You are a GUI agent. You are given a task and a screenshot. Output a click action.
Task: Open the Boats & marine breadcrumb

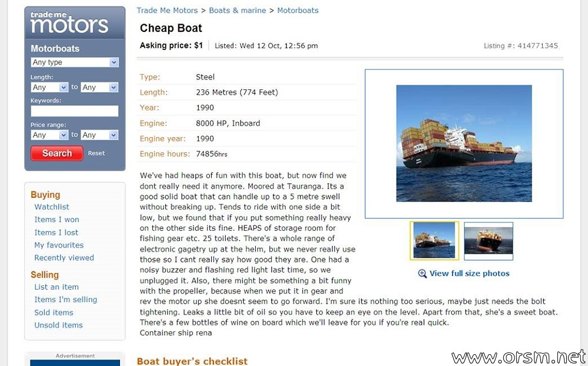(x=238, y=11)
